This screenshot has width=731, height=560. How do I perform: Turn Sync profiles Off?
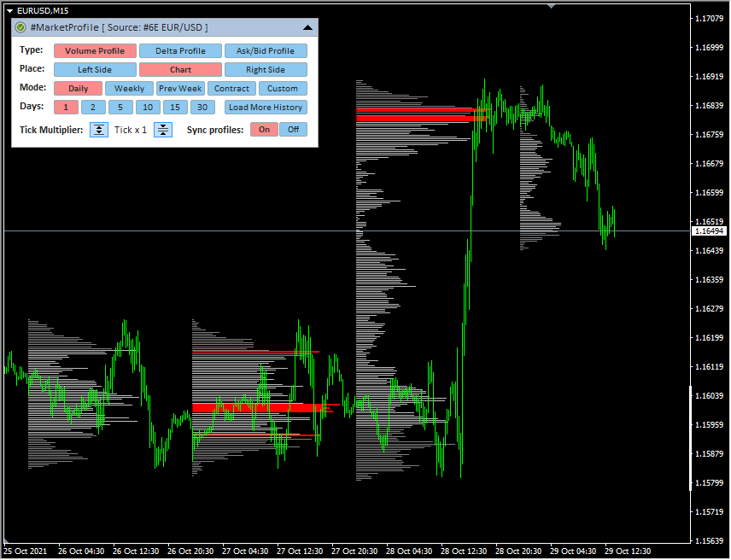[x=293, y=130]
